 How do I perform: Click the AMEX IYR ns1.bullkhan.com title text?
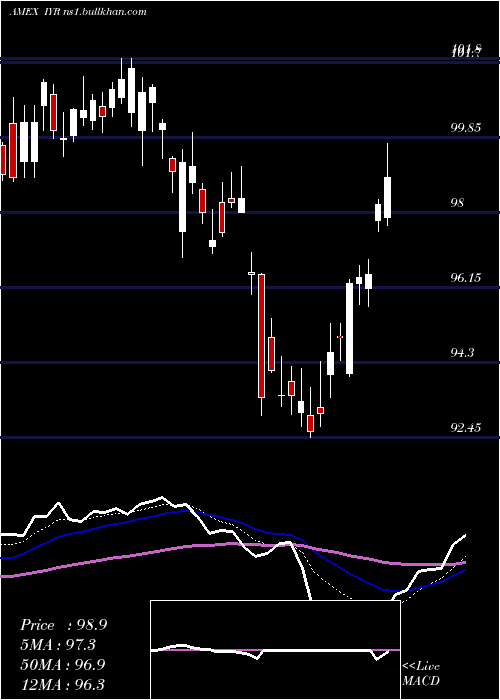78,12
